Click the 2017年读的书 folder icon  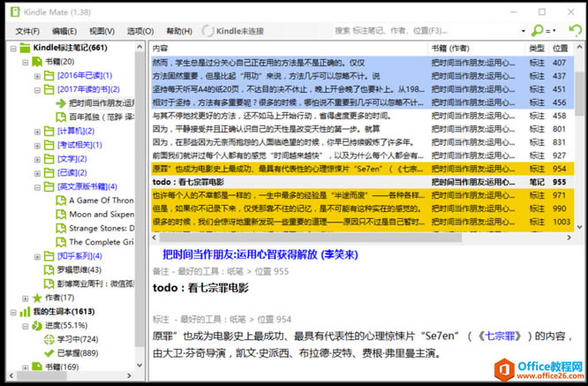(x=49, y=89)
